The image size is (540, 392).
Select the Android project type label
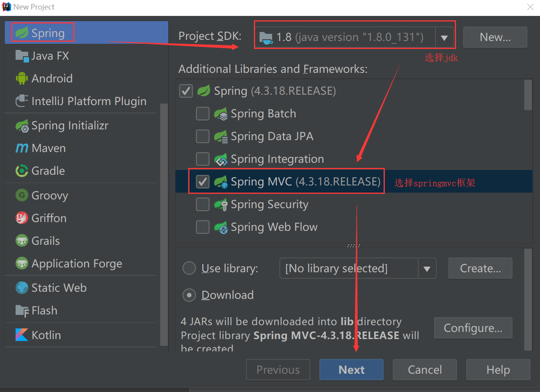point(52,78)
